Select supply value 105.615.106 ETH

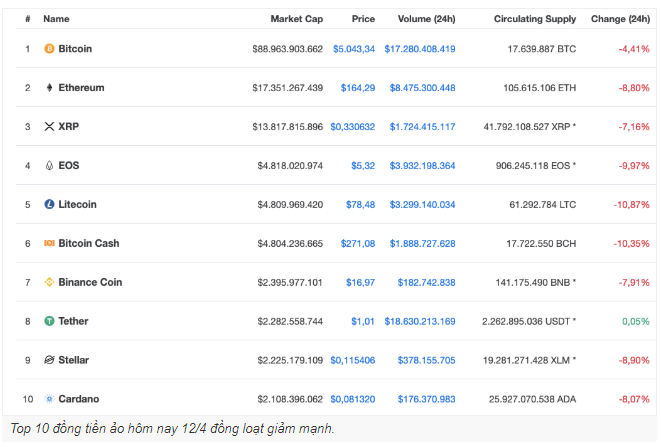pos(540,88)
